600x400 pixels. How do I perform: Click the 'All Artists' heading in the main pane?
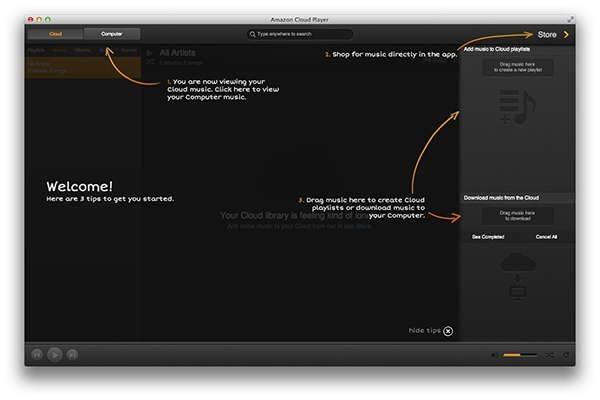177,53
